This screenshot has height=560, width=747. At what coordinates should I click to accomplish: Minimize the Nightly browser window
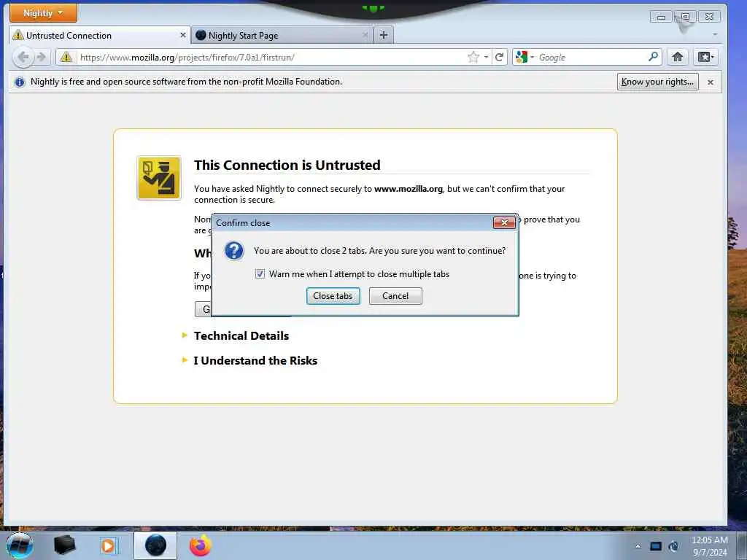(661, 17)
